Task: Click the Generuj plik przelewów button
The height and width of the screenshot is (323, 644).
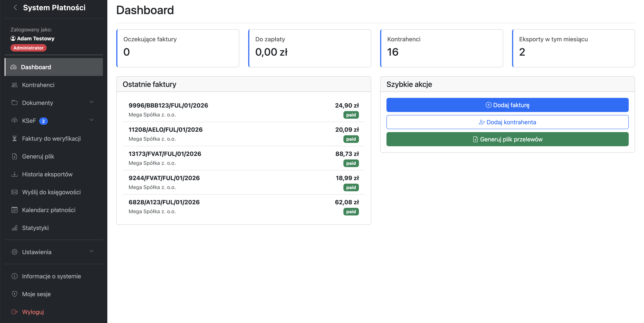Action: click(507, 139)
